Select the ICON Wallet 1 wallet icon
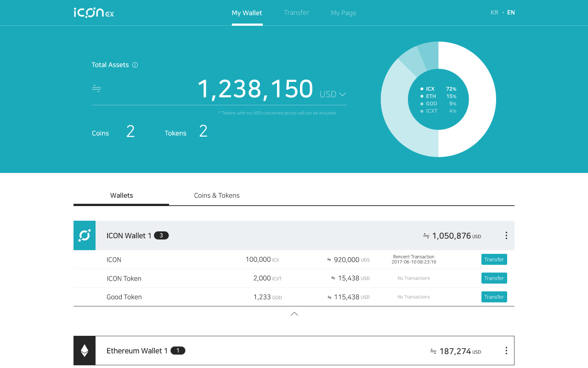Image resolution: width=588 pixels, height=368 pixels. click(x=84, y=235)
